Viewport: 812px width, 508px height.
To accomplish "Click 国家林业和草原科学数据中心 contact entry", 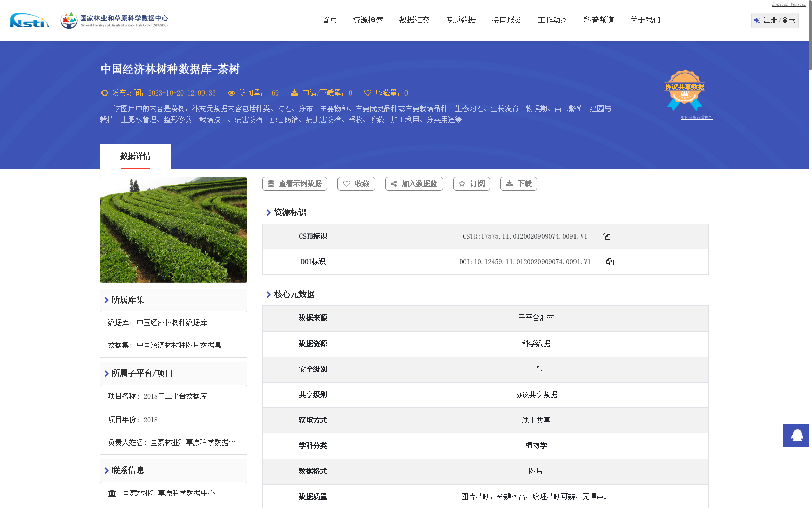I will (x=168, y=493).
